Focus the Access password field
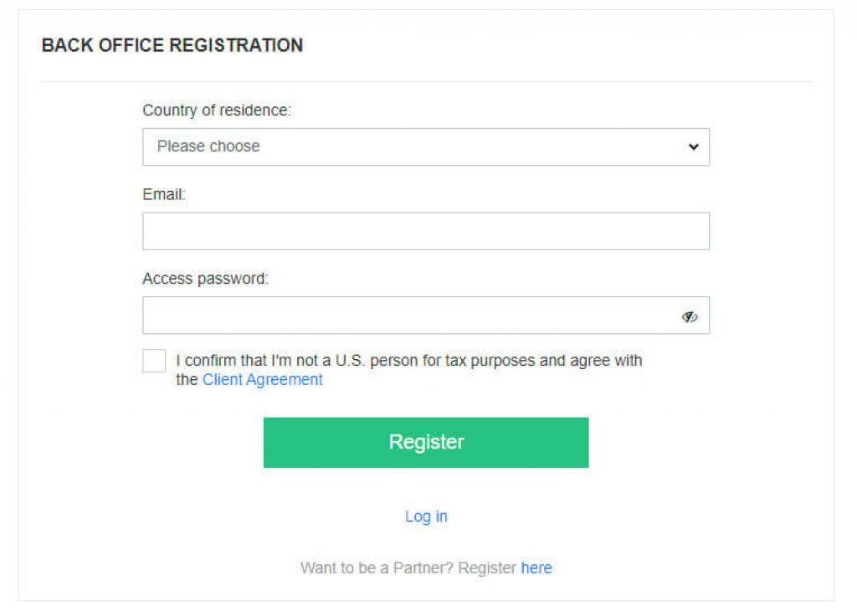 410,316
